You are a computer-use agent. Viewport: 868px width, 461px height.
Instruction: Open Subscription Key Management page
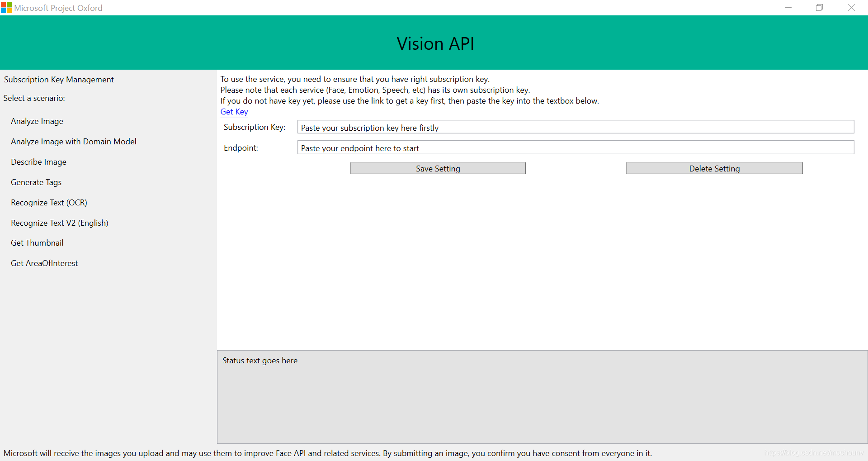59,80
